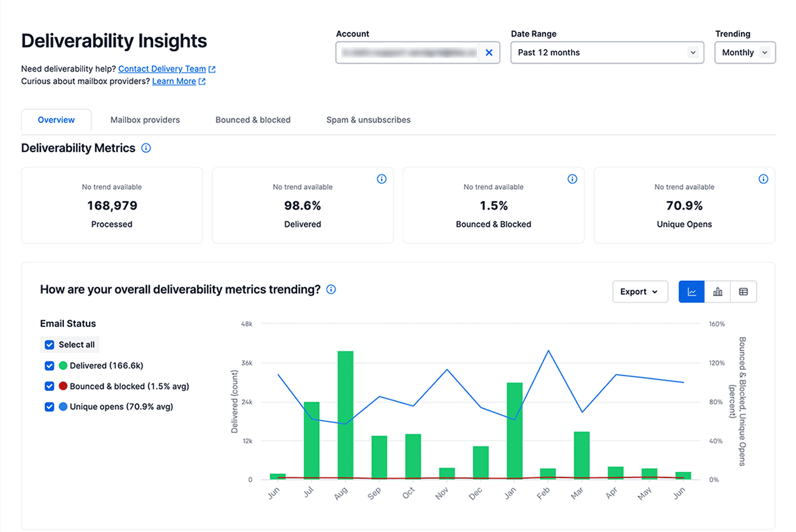Click info icon on Delivered card
This screenshot has height=532, width=796.
(381, 179)
